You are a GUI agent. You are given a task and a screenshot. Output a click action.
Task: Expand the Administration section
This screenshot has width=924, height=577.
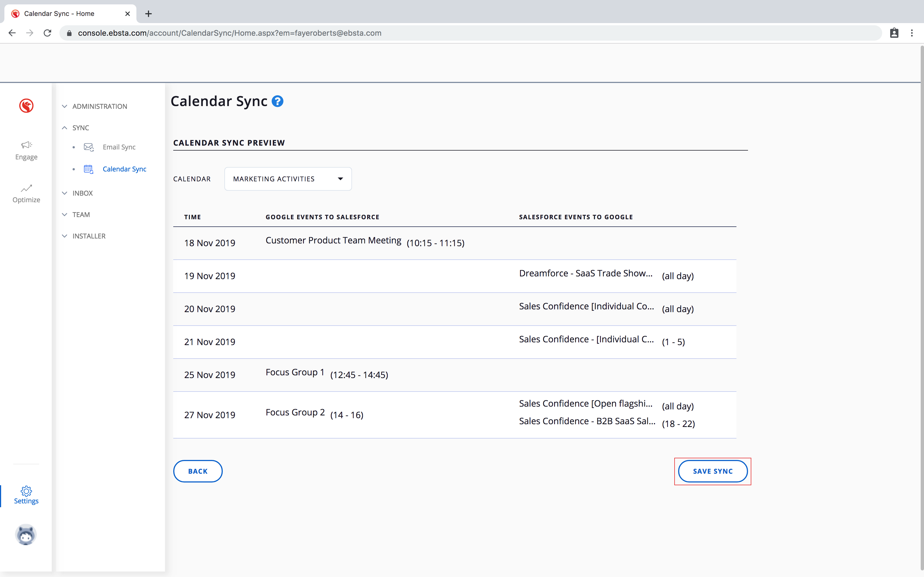click(99, 107)
